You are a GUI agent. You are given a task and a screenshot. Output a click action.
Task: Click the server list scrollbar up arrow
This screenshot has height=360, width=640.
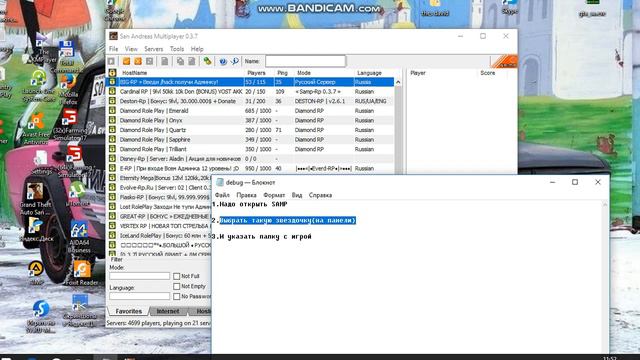tap(398, 82)
